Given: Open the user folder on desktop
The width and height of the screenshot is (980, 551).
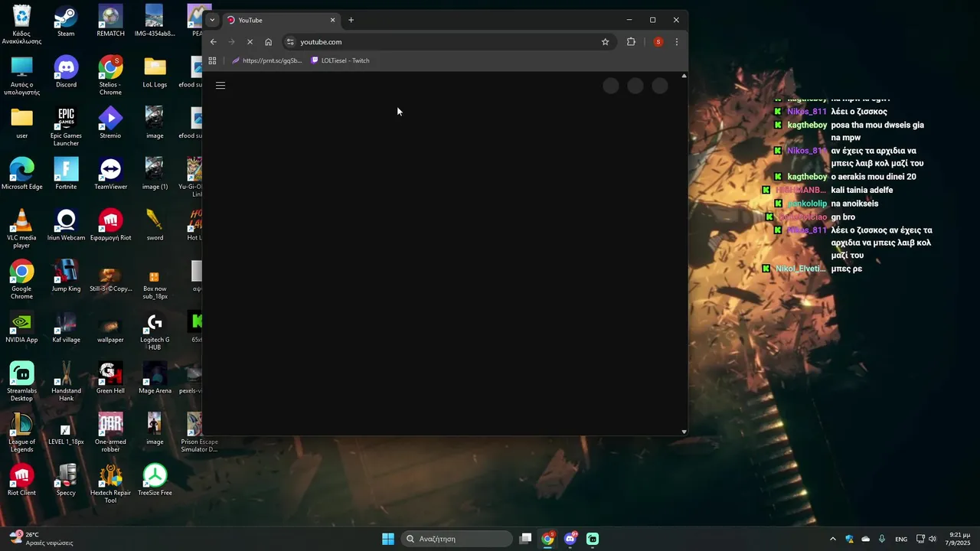Looking at the screenshot, I should tap(21, 124).
